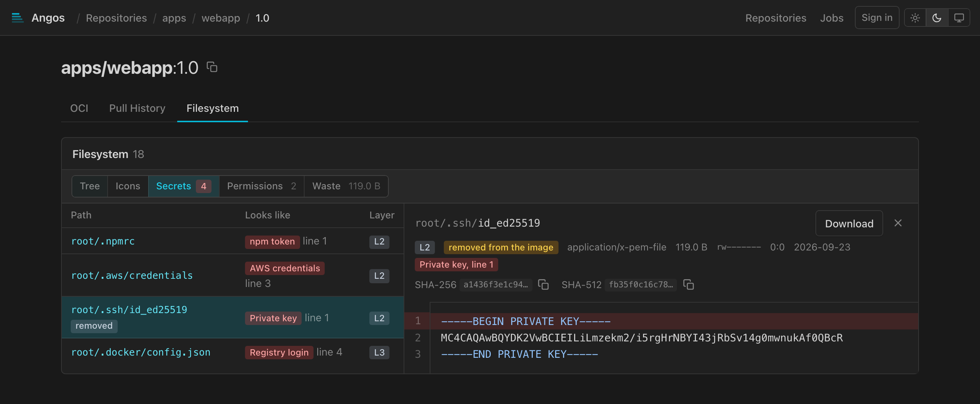
Task: Click the 'Private key, line 1' badge
Action: pyautogui.click(x=456, y=265)
